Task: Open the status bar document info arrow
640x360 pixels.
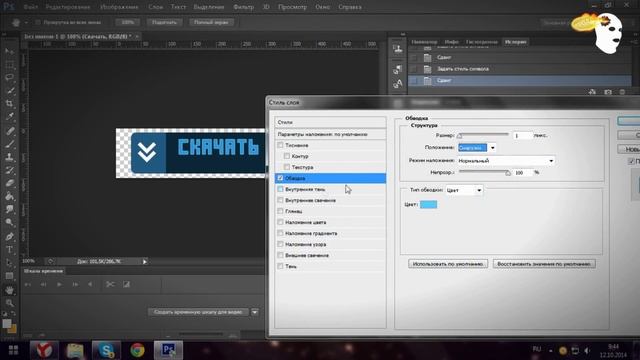Action: point(144,262)
